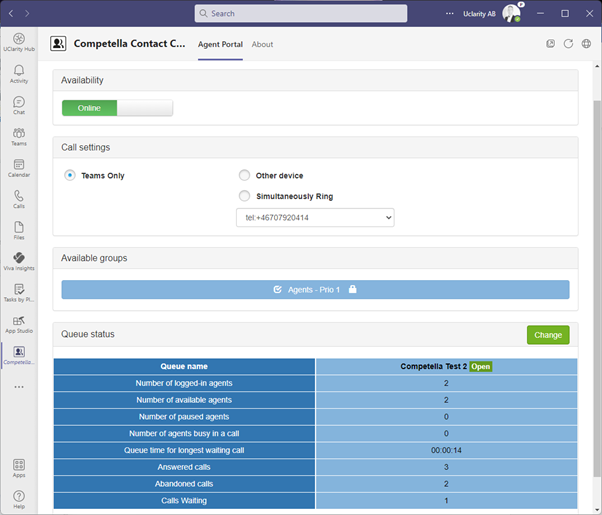The width and height of the screenshot is (602, 515).
Task: Click the Queue status header text
Action: point(88,334)
